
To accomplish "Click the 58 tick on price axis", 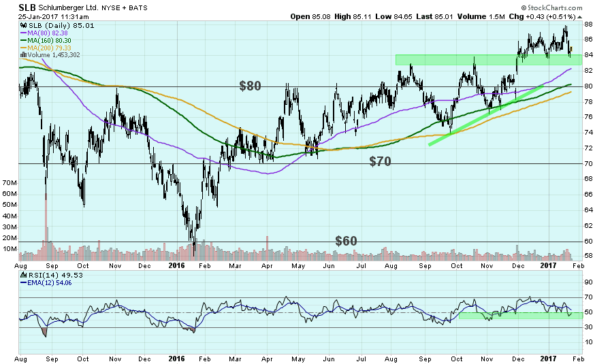I will 588,256.
